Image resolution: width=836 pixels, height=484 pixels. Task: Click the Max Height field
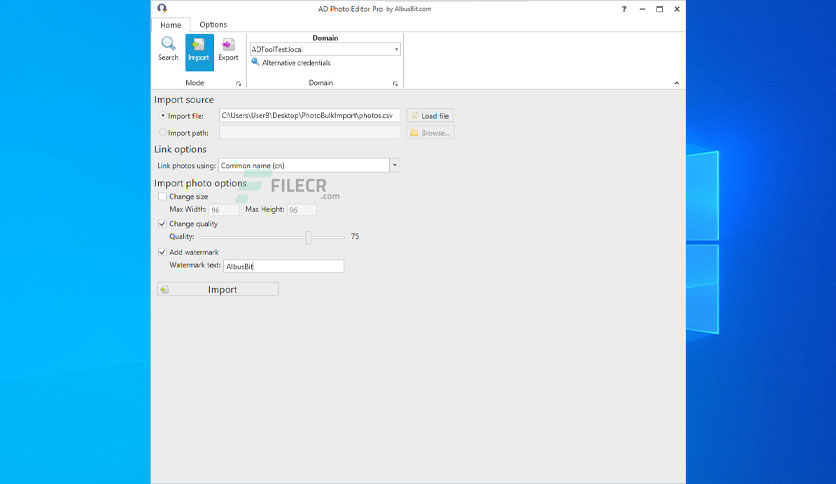pos(302,210)
